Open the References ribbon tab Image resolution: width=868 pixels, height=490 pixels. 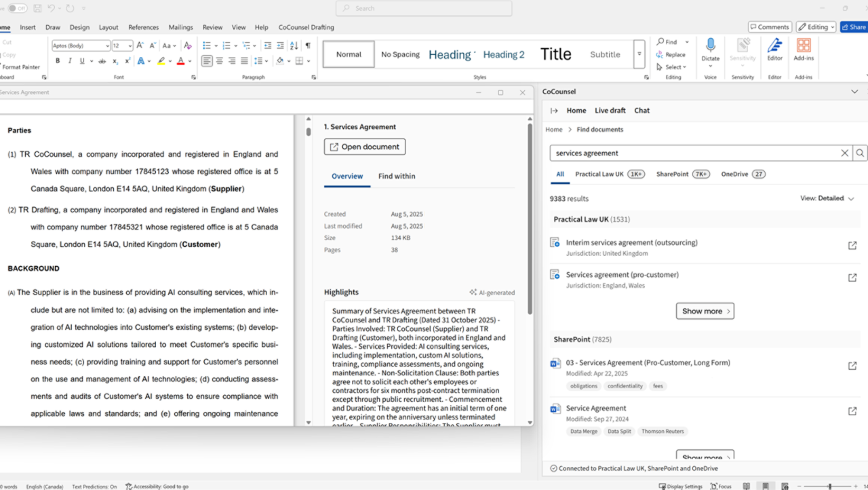tap(144, 27)
